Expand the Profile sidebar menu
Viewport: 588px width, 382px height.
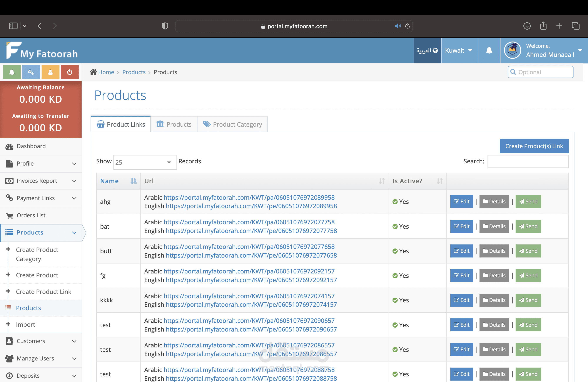[x=41, y=164]
